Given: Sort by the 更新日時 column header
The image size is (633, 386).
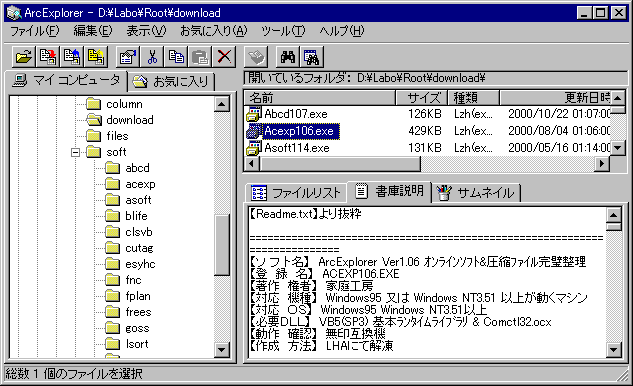Looking at the screenshot, I should (555, 98).
